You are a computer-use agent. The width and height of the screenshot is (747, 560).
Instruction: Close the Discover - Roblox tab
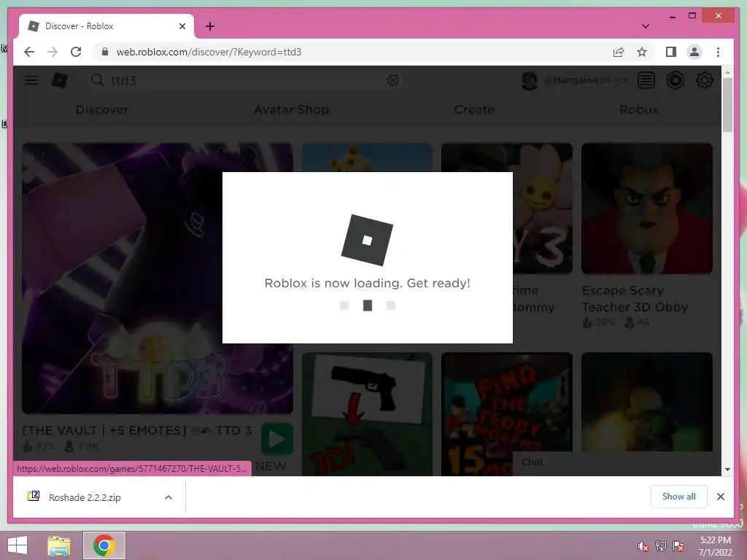[x=182, y=26]
